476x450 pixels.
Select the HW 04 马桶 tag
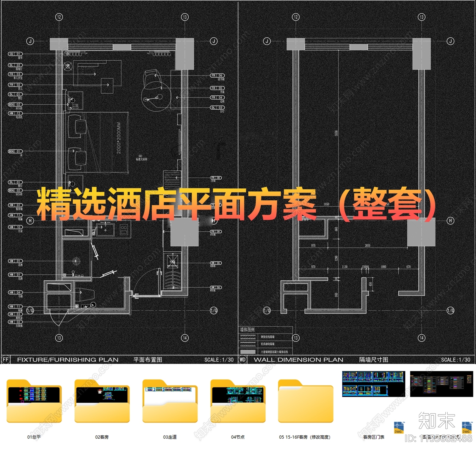tap(15, 293)
